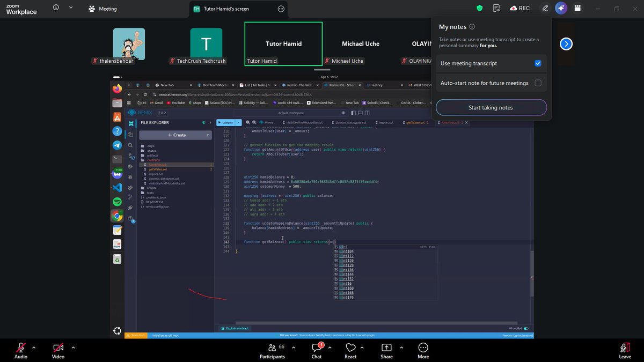Expand React options chevron
Screen dimensions: 644x362
pyautogui.click(x=362, y=348)
